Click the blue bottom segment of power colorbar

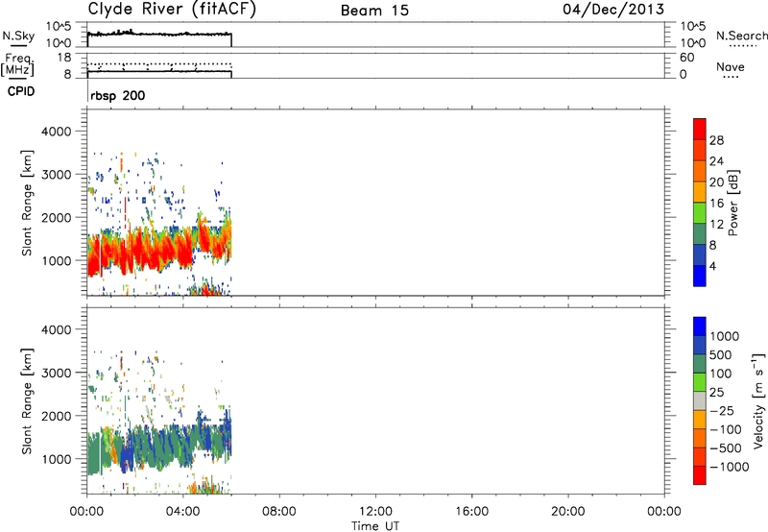coord(700,276)
